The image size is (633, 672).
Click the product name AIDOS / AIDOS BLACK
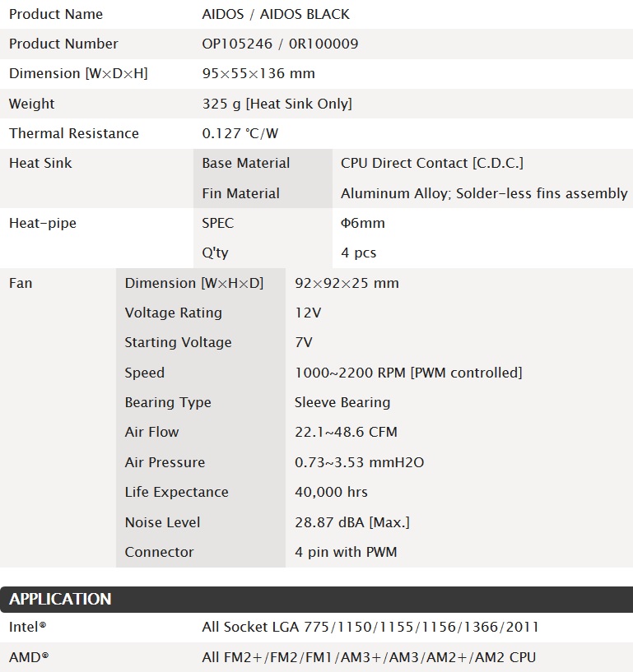click(275, 14)
